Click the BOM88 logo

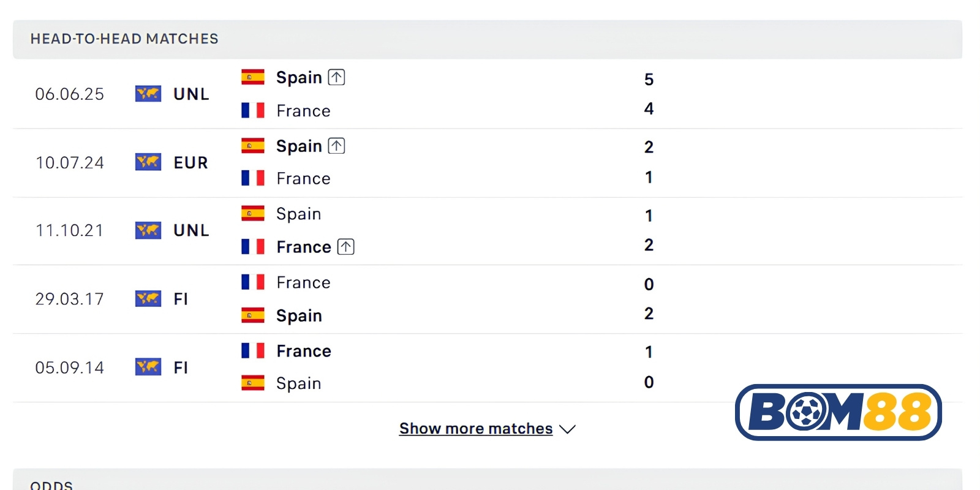[x=839, y=412]
